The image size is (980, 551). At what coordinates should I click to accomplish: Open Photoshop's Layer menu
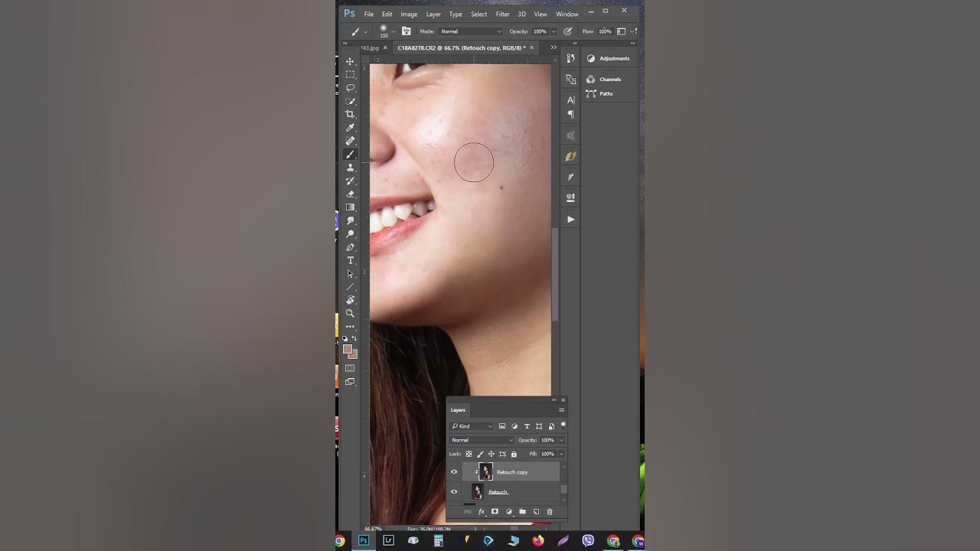point(433,14)
